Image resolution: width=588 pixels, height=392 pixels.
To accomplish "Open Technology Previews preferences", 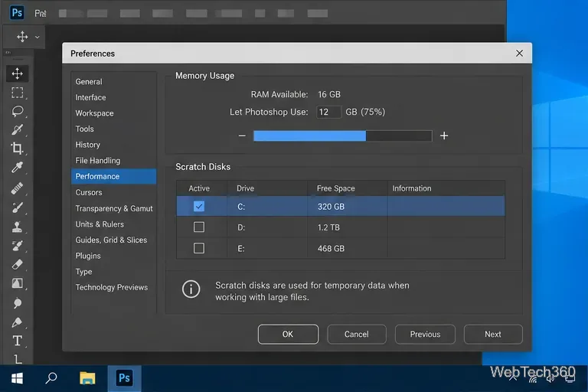I will (x=113, y=287).
